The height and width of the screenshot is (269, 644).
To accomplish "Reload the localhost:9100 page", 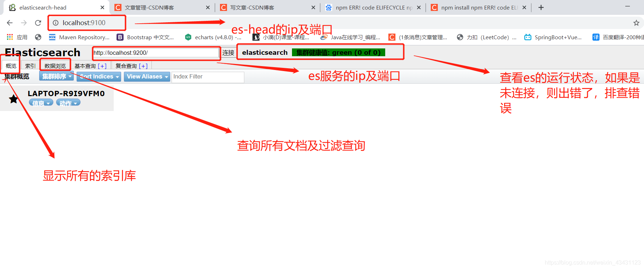I will [38, 23].
